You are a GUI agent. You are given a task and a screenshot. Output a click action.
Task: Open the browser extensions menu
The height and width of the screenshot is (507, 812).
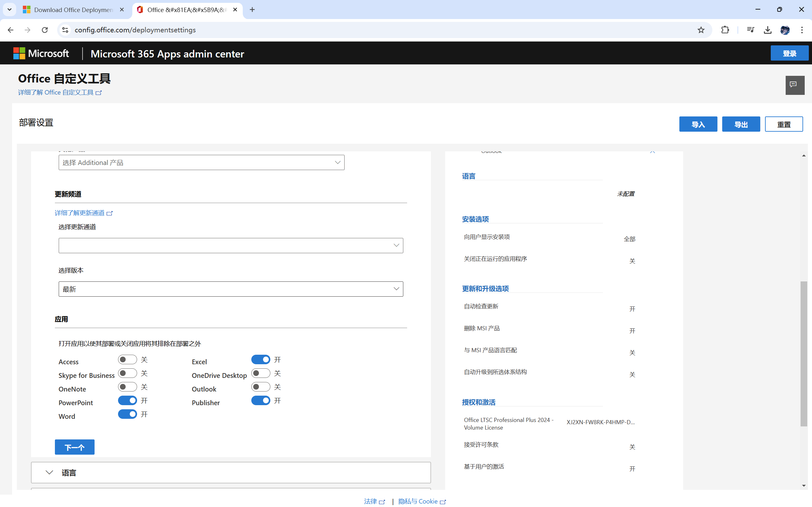725,30
